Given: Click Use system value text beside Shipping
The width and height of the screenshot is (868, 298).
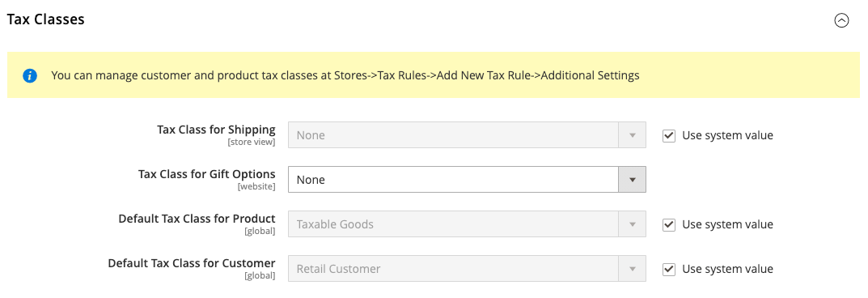Looking at the screenshot, I should (727, 135).
